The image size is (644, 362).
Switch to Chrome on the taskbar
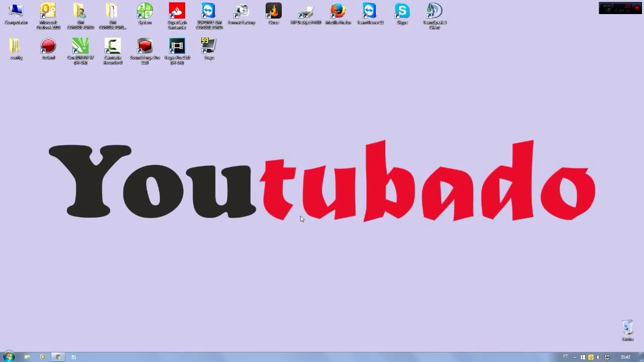58,357
